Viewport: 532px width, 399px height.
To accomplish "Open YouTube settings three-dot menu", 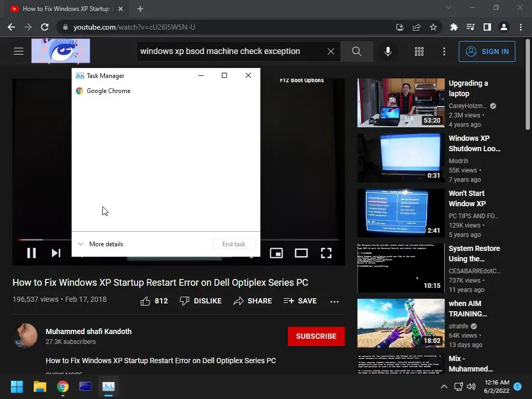I will (x=444, y=51).
